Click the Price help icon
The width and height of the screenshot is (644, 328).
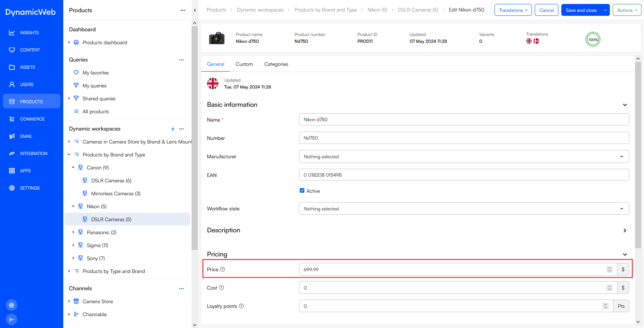(x=222, y=269)
